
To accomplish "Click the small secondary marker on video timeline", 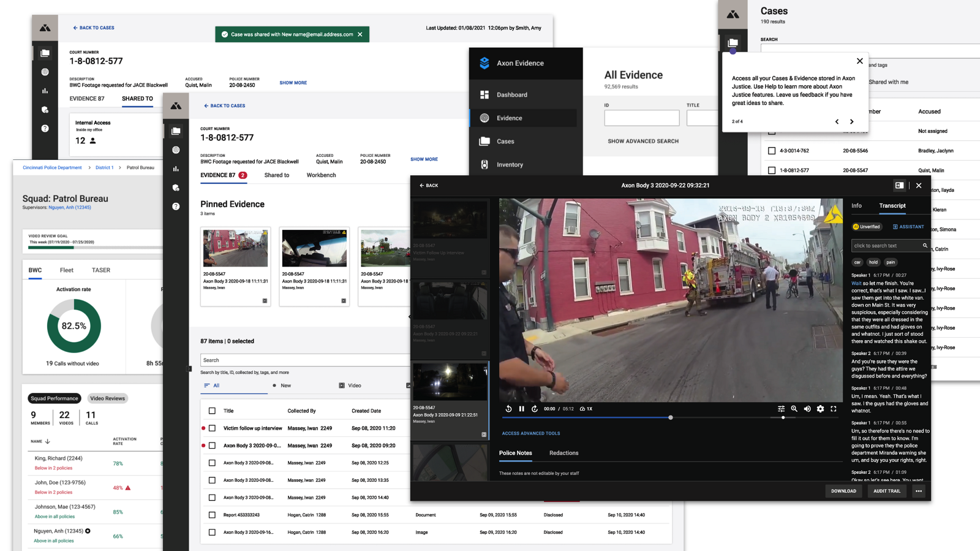I will tap(783, 417).
